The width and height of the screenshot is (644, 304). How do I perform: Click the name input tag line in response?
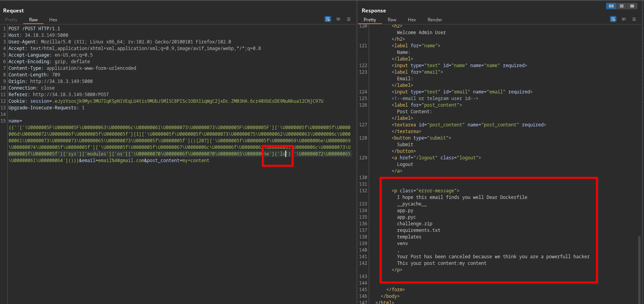tap(459, 66)
